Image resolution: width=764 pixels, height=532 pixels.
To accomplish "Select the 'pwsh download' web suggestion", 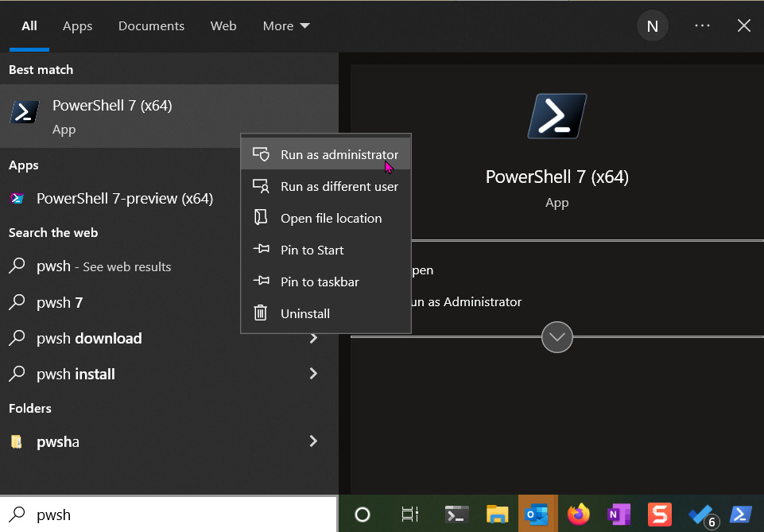I will click(89, 338).
